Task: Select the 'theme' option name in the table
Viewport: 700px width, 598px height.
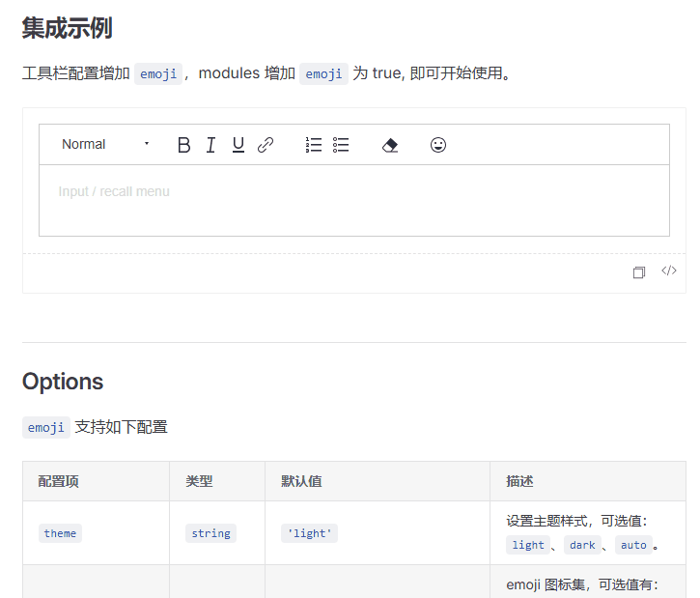Action: pyautogui.click(x=60, y=533)
